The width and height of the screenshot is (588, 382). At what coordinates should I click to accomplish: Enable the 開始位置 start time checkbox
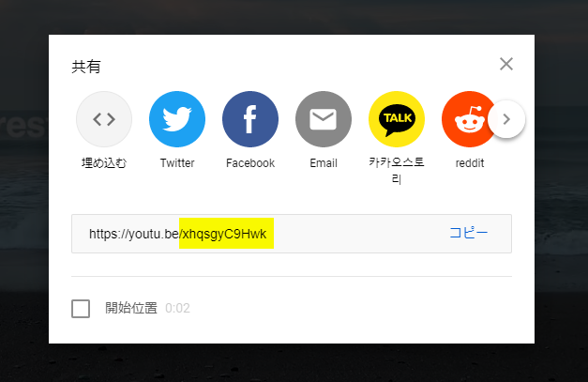81,309
